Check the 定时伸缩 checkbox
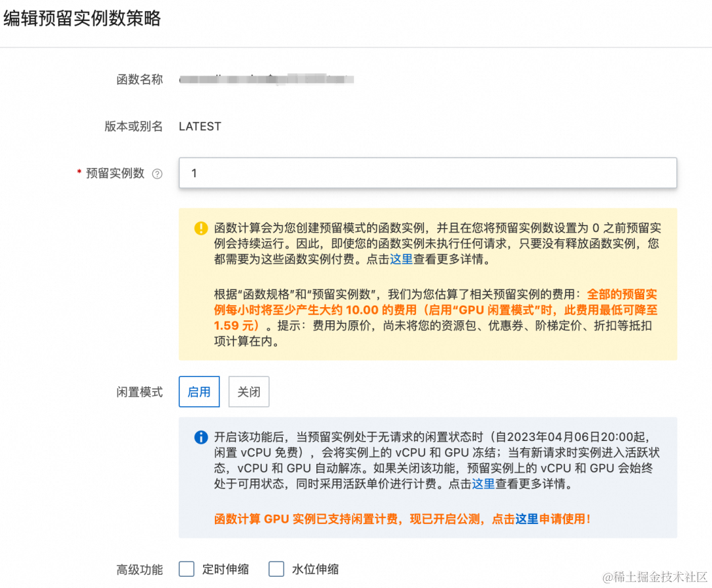This screenshot has height=588, width=712. (x=187, y=568)
